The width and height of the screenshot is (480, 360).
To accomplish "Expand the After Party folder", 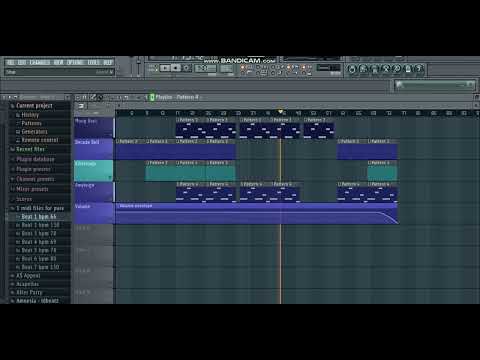I will [29, 292].
